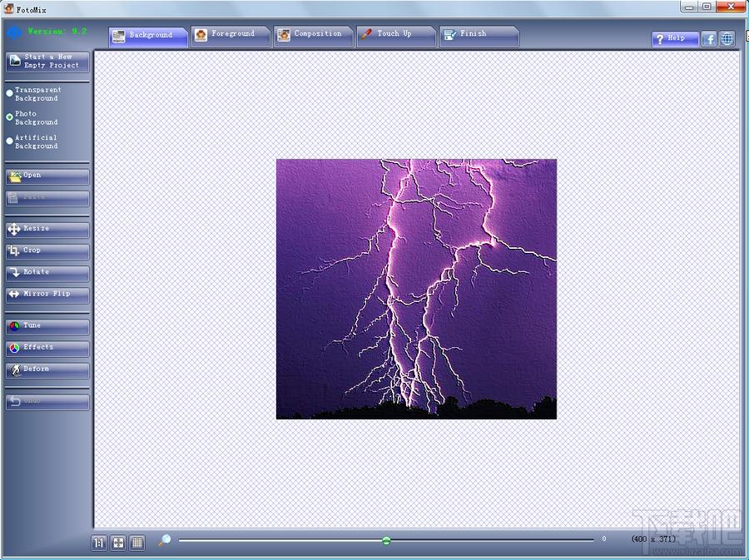Open the Effects panel
The height and width of the screenshot is (560, 749).
(47, 348)
